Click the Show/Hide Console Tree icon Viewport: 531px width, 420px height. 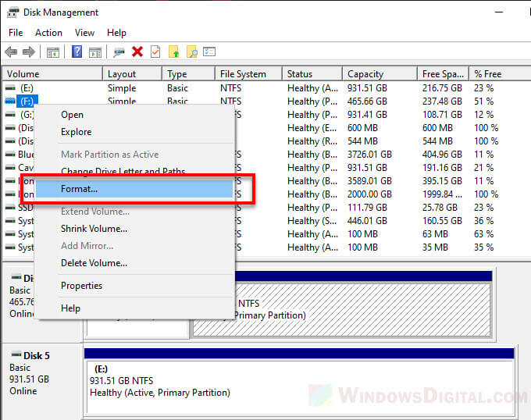click(52, 52)
